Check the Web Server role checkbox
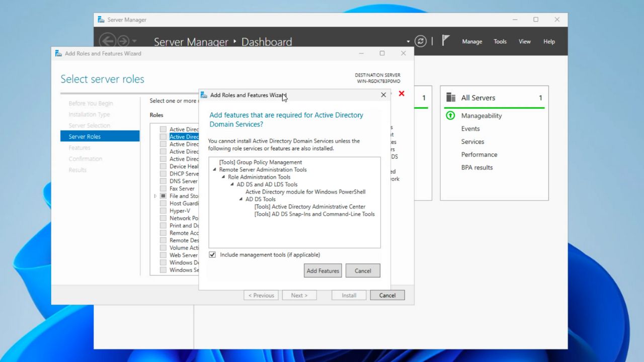This screenshot has height=362, width=644. [x=163, y=255]
